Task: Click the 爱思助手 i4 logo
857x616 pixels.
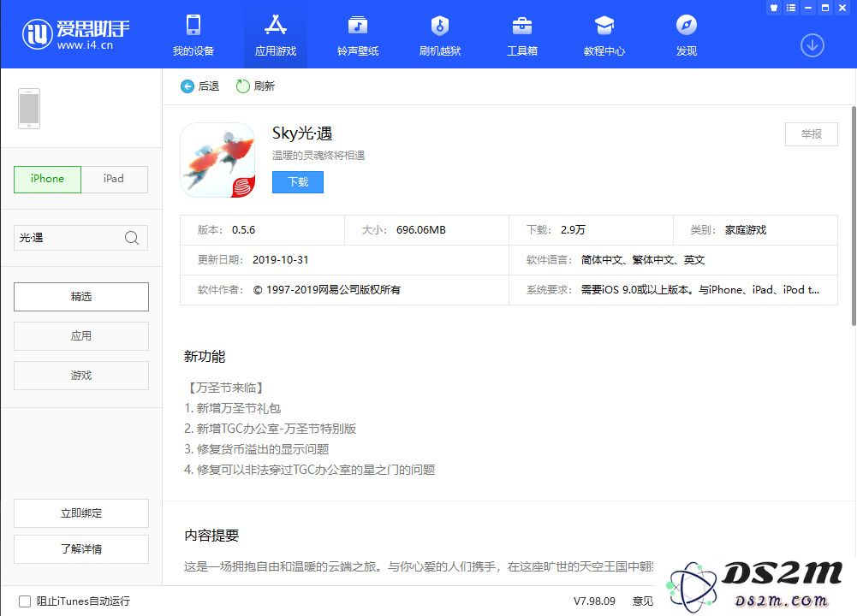Action: pyautogui.click(x=75, y=34)
